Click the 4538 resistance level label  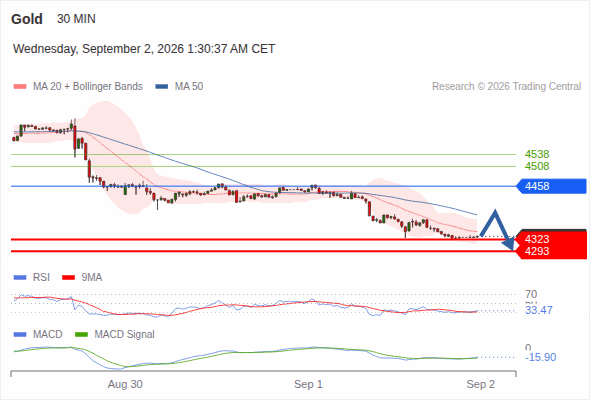tap(537, 154)
